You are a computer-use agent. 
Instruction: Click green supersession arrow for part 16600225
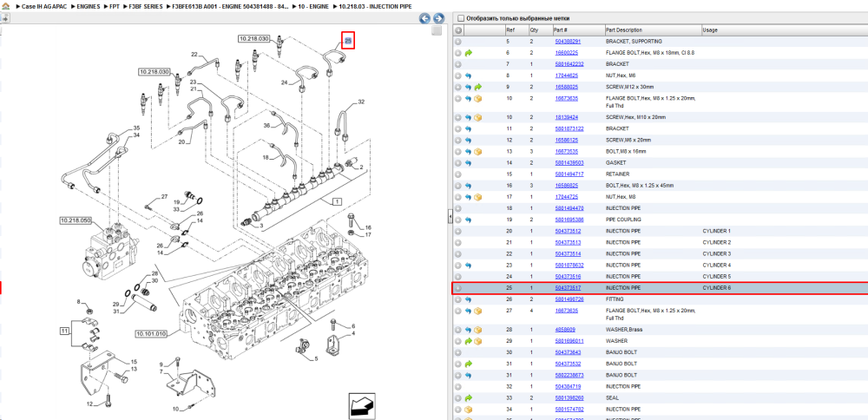click(x=469, y=53)
